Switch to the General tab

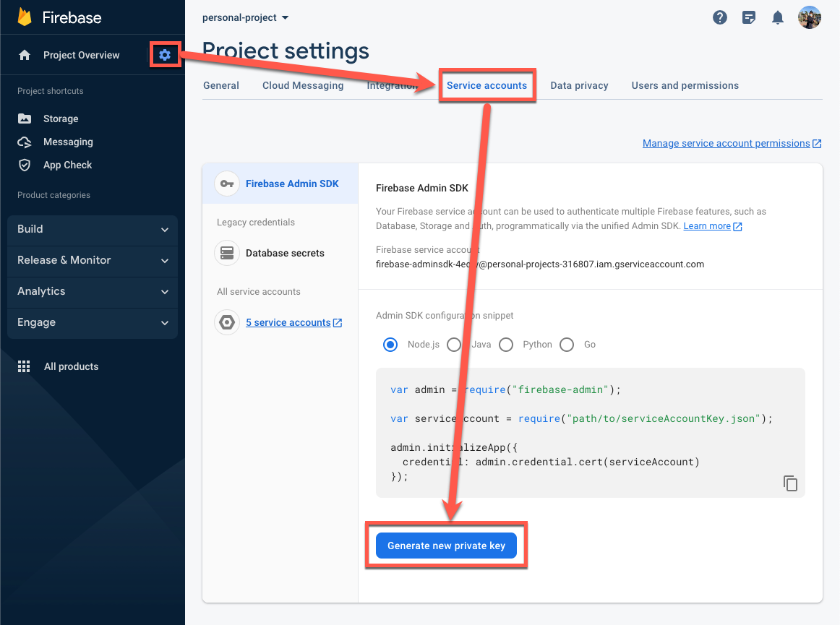point(221,85)
